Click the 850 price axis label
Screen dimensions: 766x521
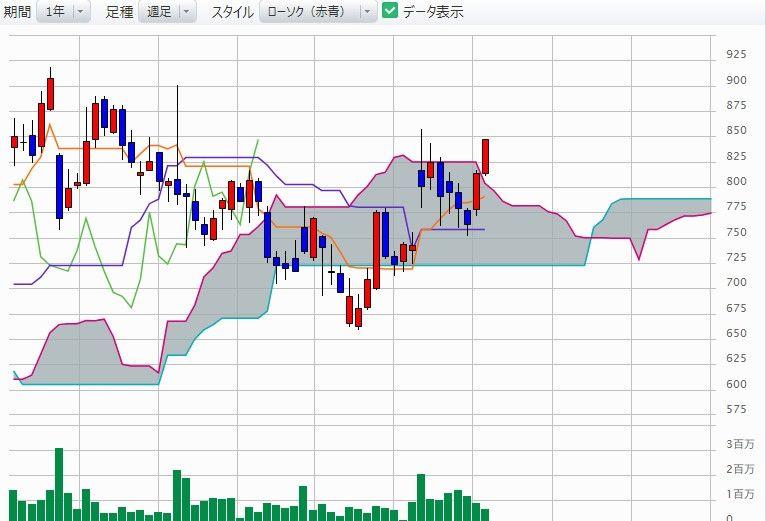[x=736, y=130]
